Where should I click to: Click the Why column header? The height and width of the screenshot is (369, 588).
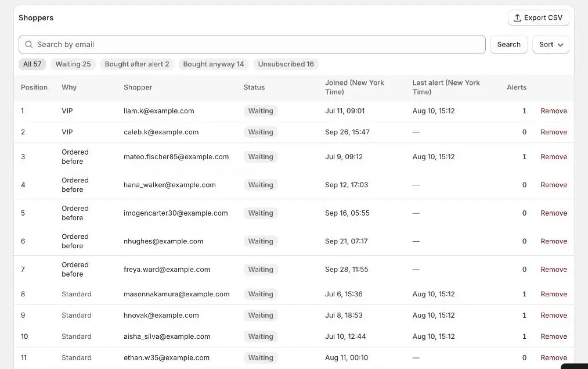coord(69,87)
